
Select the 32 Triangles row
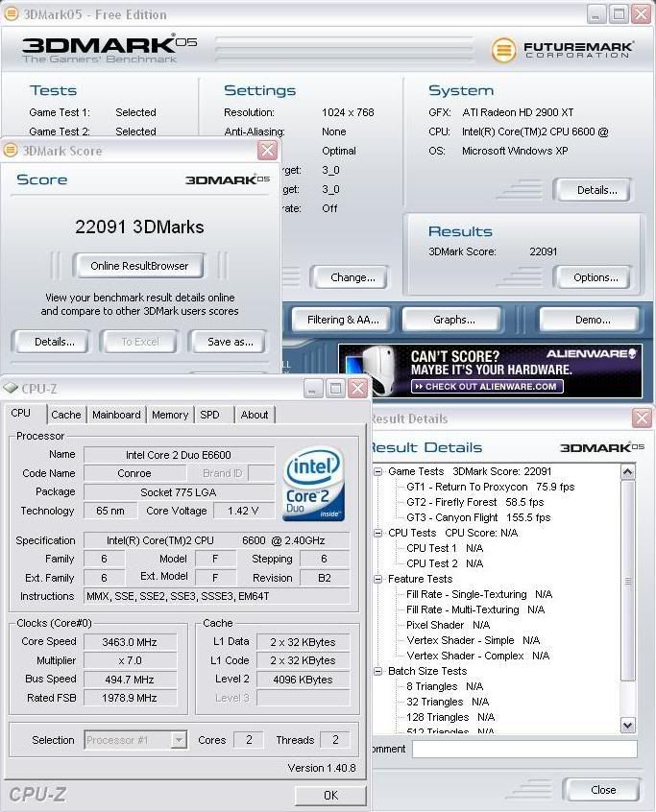coord(448,702)
